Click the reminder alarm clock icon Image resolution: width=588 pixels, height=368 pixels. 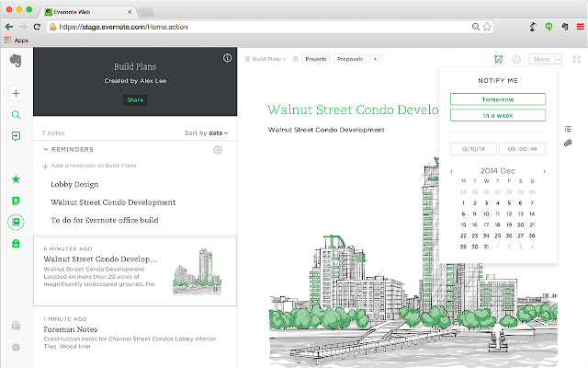coord(497,59)
